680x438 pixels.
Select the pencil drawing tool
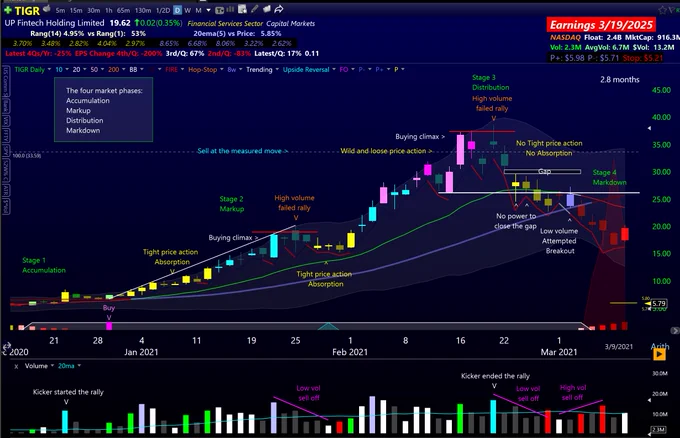(x=255, y=9)
